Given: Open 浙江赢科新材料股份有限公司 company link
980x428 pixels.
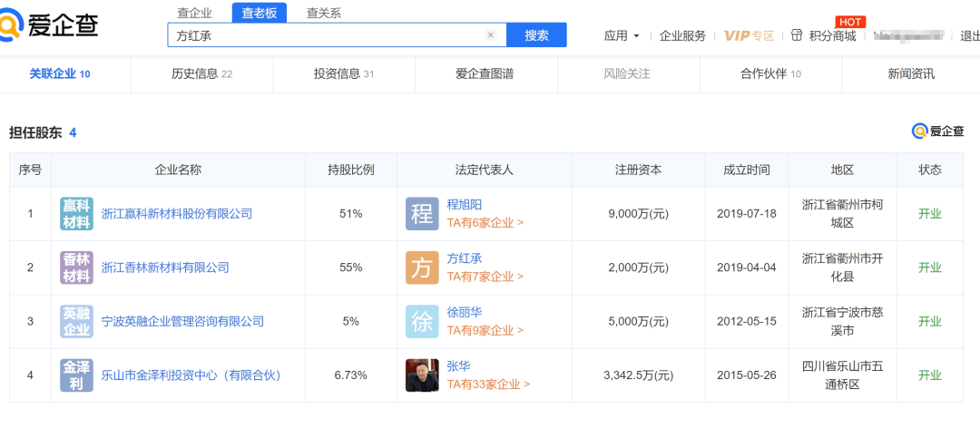Looking at the screenshot, I should [x=176, y=214].
